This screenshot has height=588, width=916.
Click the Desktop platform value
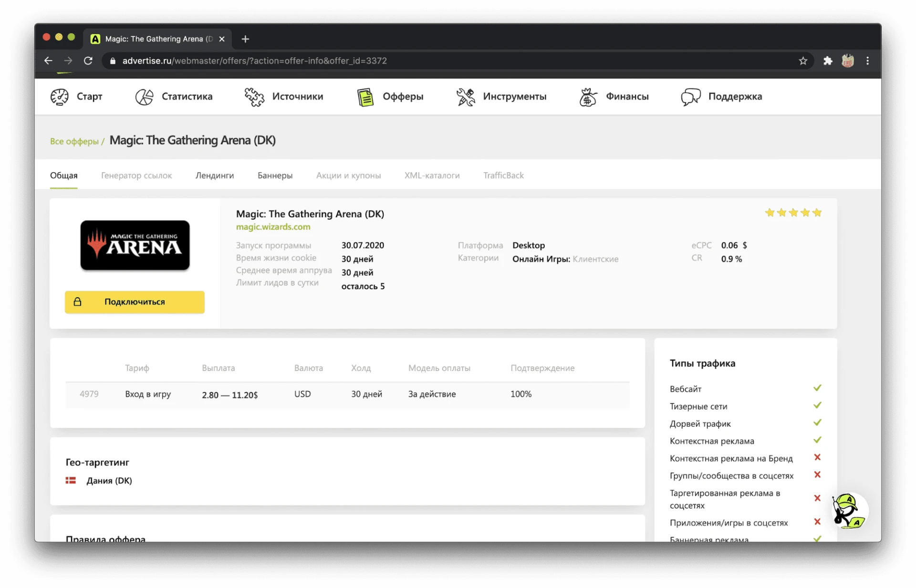529,245
